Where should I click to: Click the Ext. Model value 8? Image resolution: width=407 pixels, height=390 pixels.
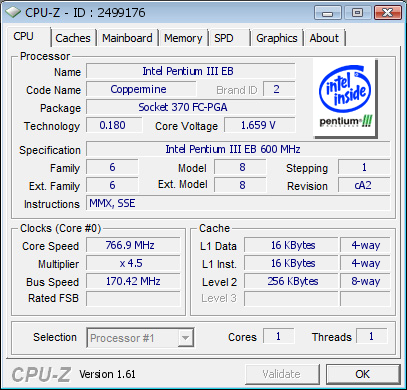240,185
